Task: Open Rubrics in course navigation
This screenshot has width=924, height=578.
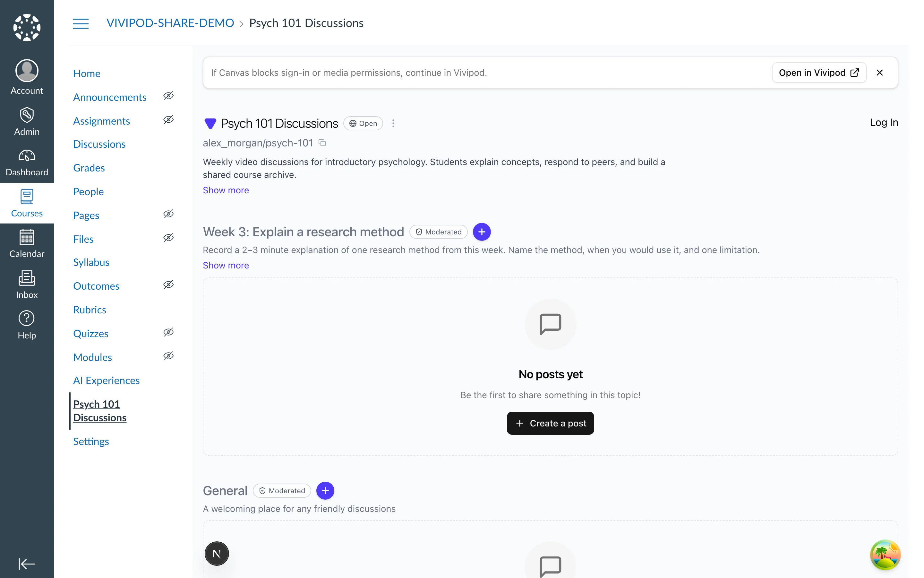Action: [x=90, y=310]
